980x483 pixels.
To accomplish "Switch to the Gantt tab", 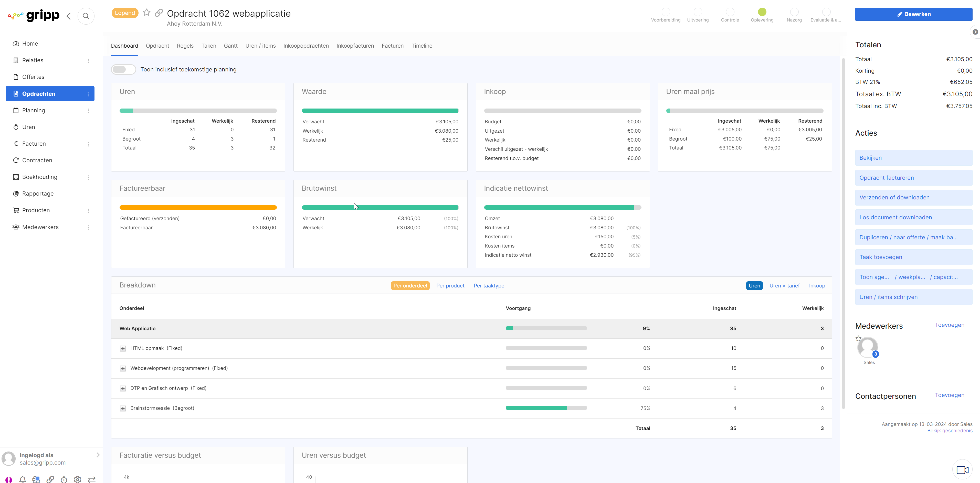I will (230, 46).
